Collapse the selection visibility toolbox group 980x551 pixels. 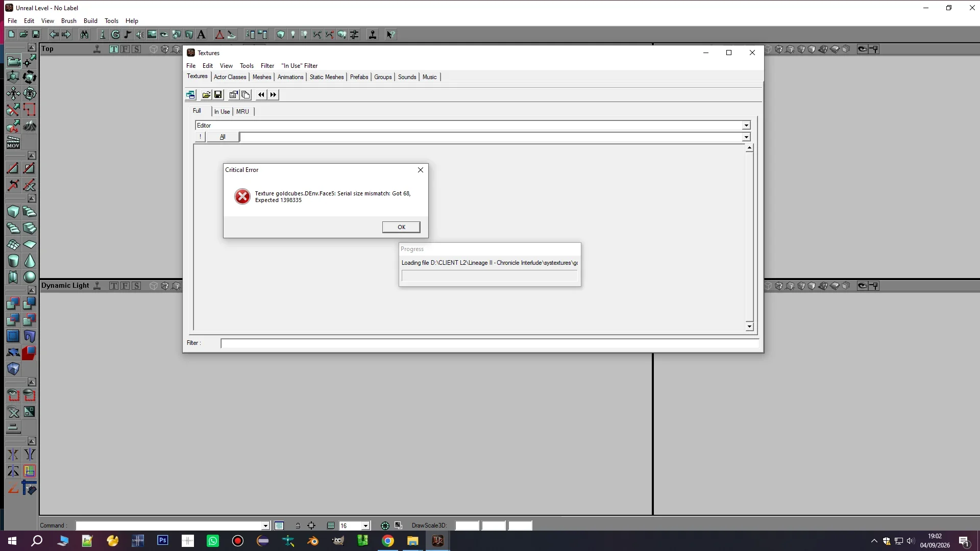[x=32, y=382]
